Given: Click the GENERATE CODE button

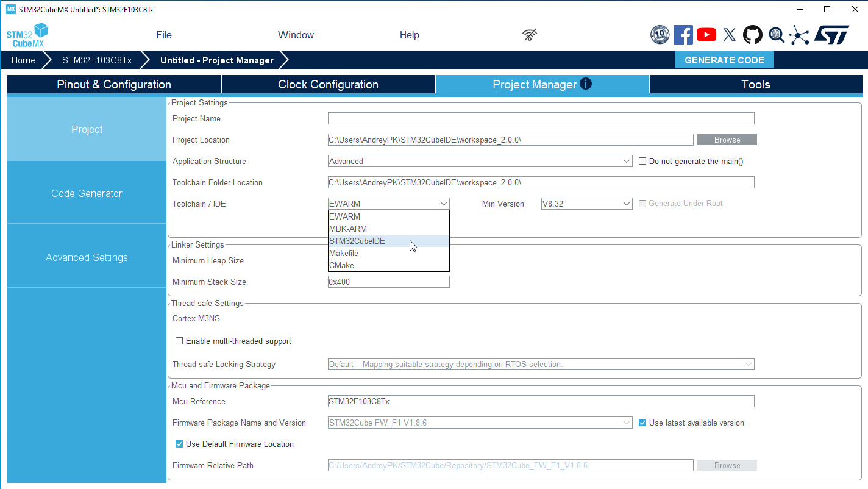Looking at the screenshot, I should point(724,60).
